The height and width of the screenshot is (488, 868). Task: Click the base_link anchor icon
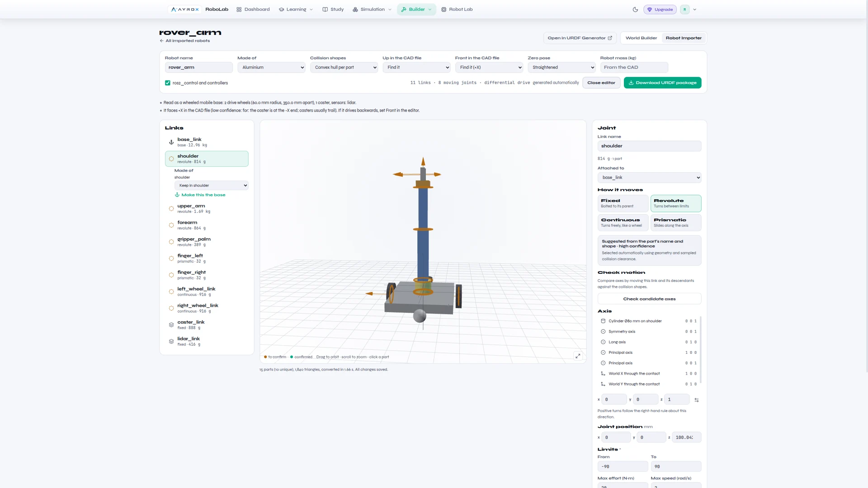(x=171, y=142)
